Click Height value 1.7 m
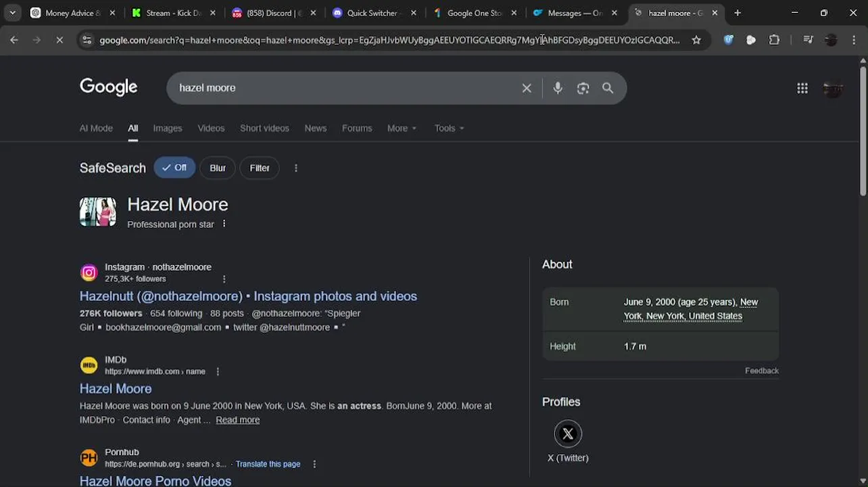Screen dimensions: 868x487 coord(635,346)
